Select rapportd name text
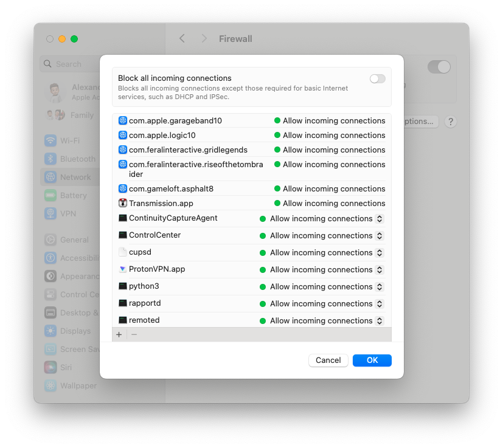The width and height of the screenshot is (503, 448). pos(145,303)
